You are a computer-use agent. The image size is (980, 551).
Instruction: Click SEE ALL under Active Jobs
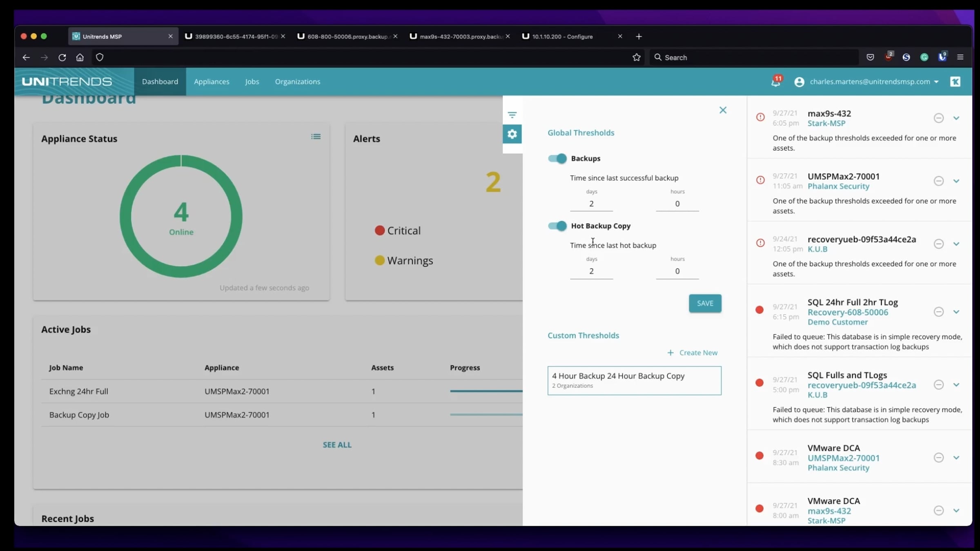coord(337,445)
